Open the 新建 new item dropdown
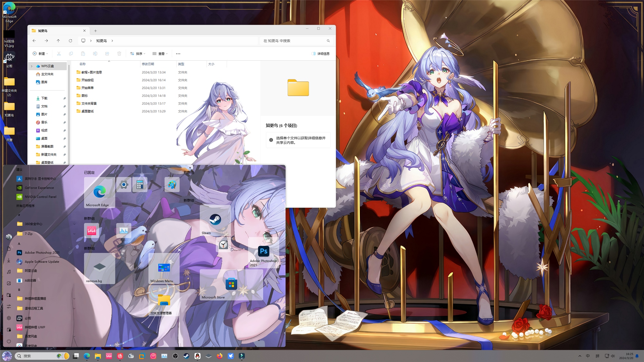 coord(40,54)
